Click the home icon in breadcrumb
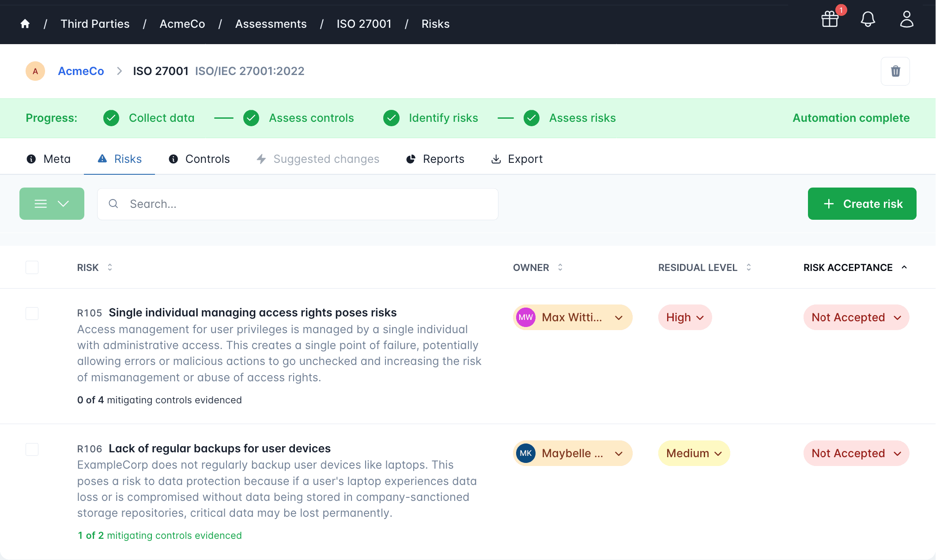 [25, 24]
